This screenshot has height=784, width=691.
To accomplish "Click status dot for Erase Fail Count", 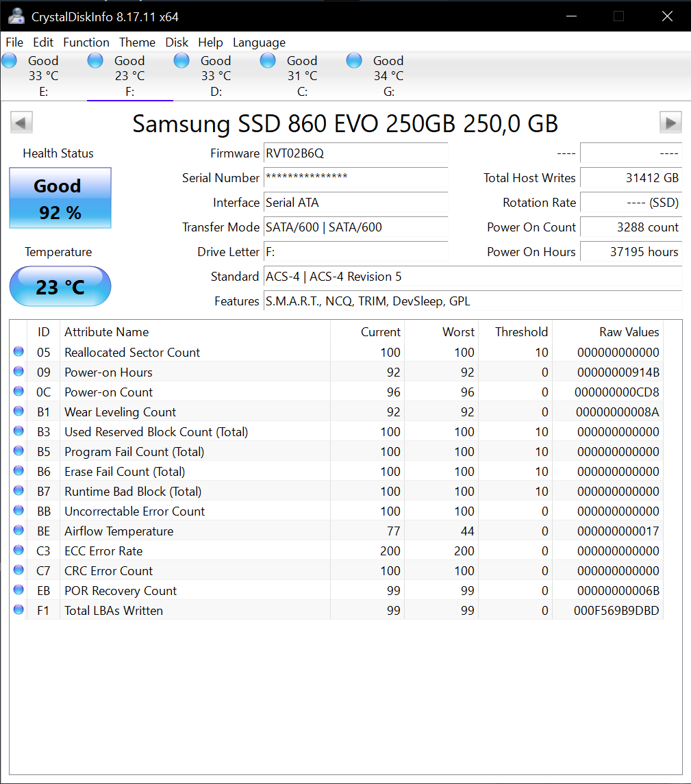I will (18, 470).
